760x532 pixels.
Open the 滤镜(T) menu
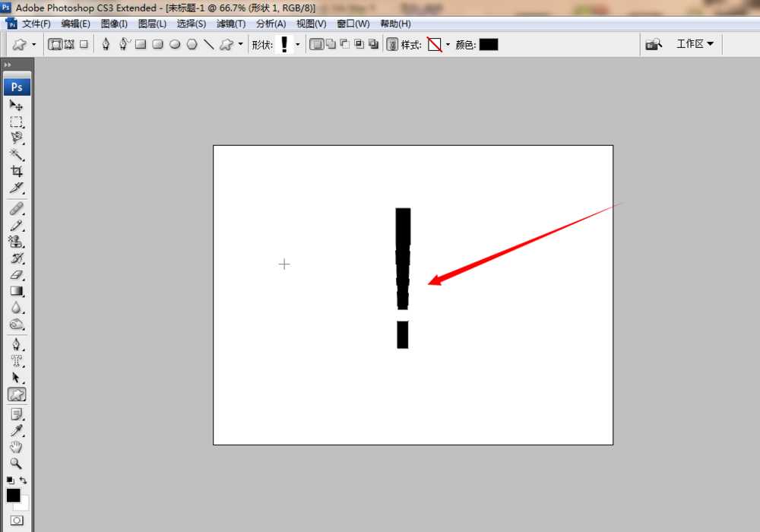click(x=231, y=24)
